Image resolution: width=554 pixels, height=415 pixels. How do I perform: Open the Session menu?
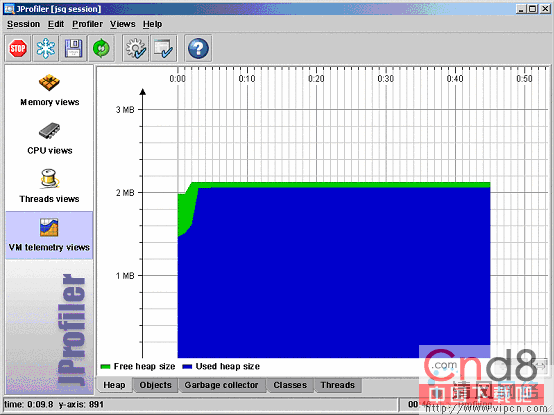click(23, 24)
